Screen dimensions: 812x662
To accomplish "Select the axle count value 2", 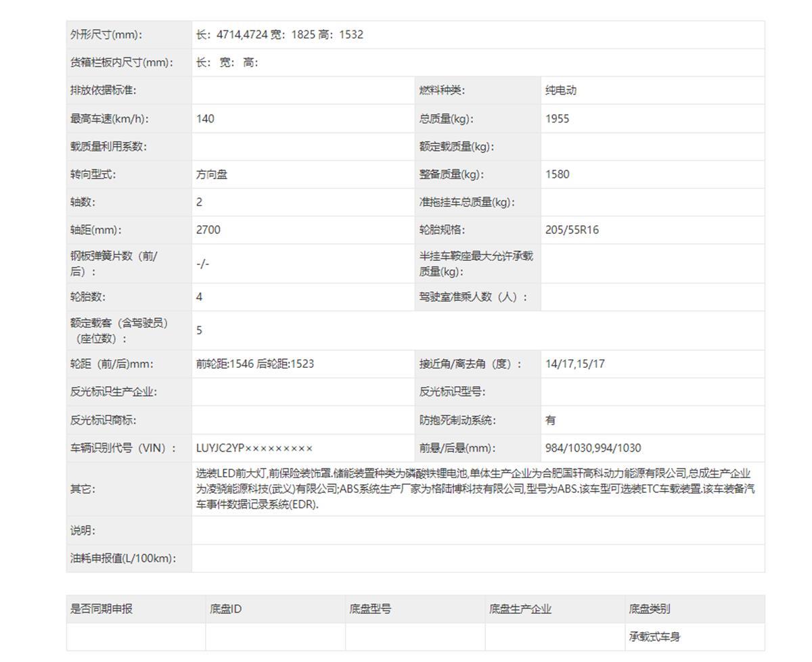I will [200, 202].
